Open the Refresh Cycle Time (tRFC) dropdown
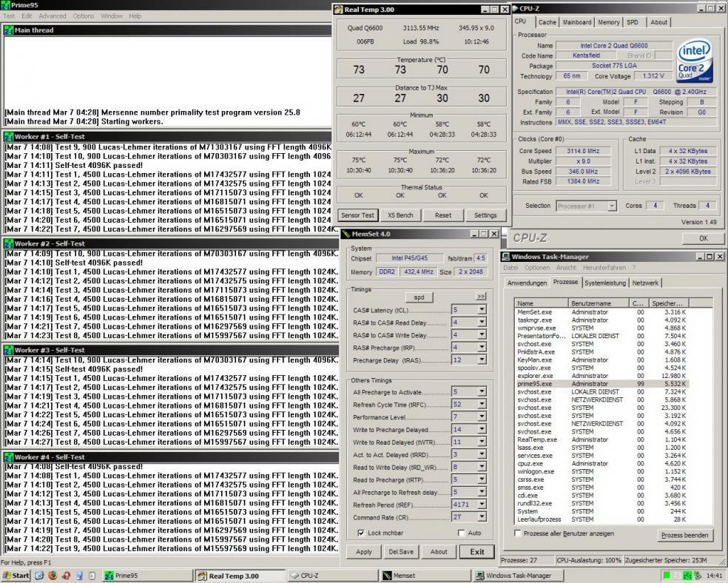728x583 pixels. point(482,404)
